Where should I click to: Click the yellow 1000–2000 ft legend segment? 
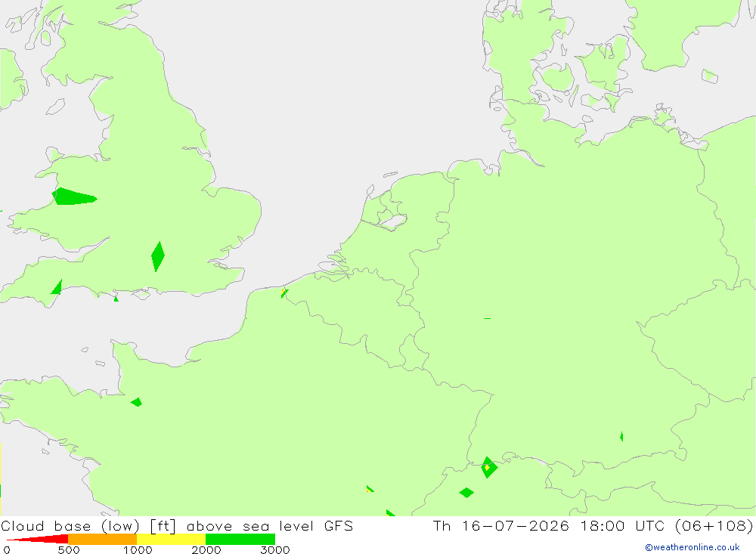click(x=171, y=539)
